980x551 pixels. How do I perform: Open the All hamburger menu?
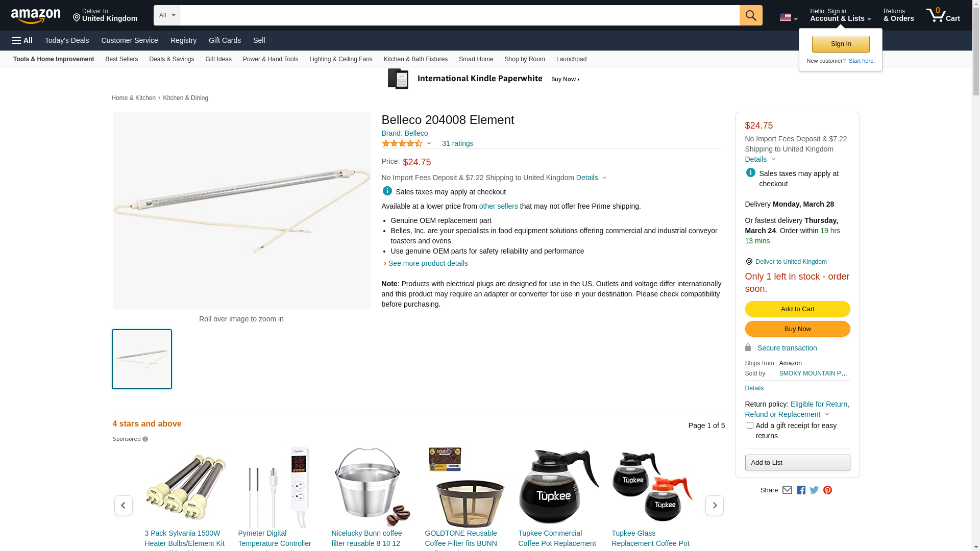[22, 40]
